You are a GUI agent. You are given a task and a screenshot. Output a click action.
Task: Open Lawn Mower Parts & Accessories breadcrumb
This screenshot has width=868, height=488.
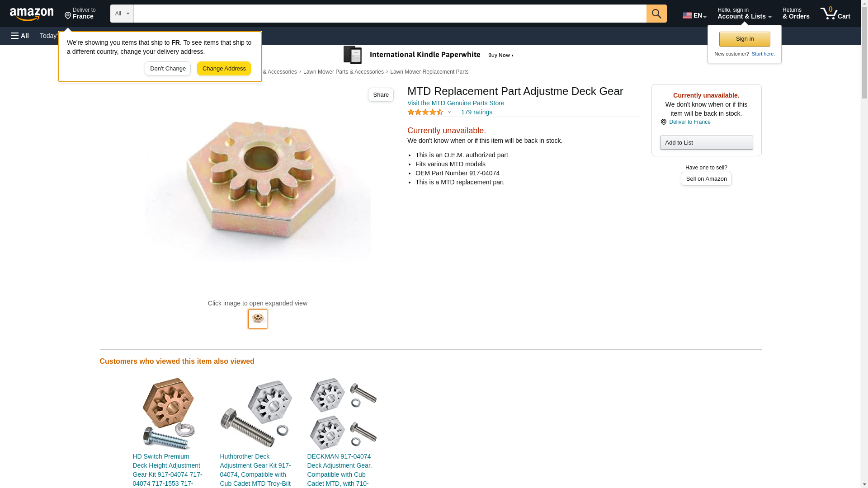(x=344, y=72)
